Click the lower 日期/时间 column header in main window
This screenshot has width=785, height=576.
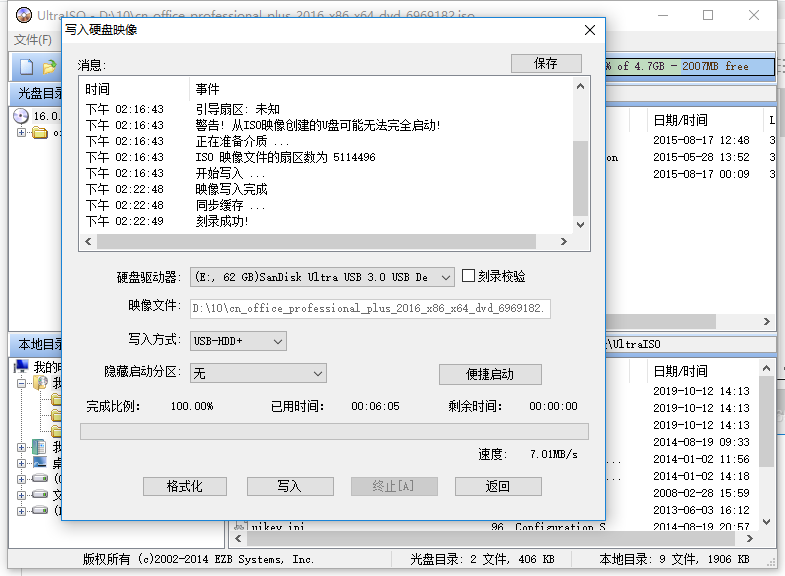[x=680, y=371]
